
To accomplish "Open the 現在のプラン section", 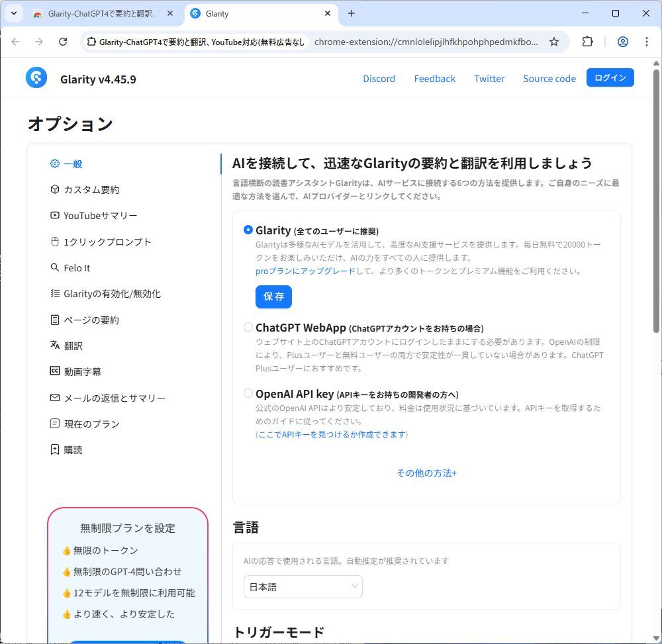I will coord(91,424).
